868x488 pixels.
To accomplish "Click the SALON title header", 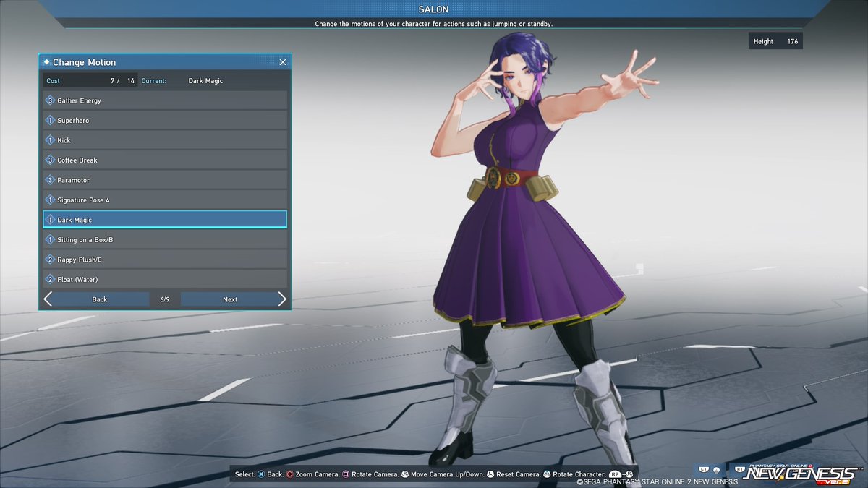I will [433, 9].
